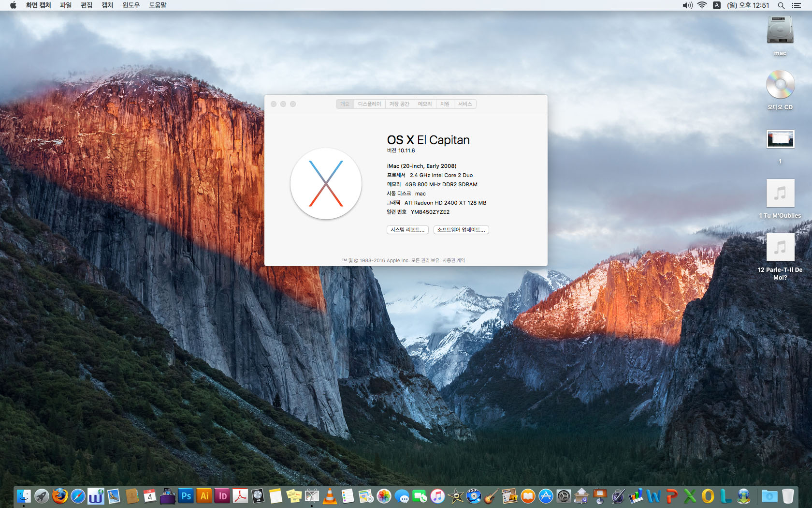Open the 메모리 tab
This screenshot has width=812, height=508.
point(425,104)
